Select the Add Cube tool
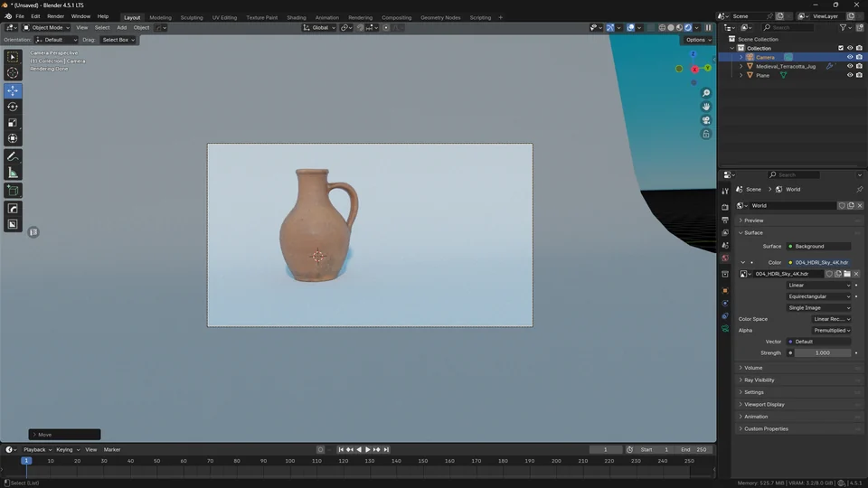868x488 pixels. (13, 191)
